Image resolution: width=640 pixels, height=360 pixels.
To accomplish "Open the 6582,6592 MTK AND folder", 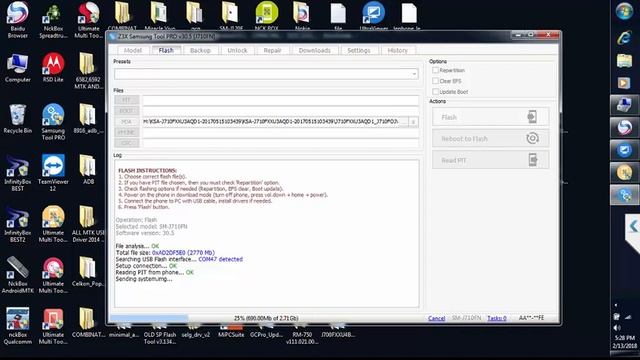I will pos(88,71).
